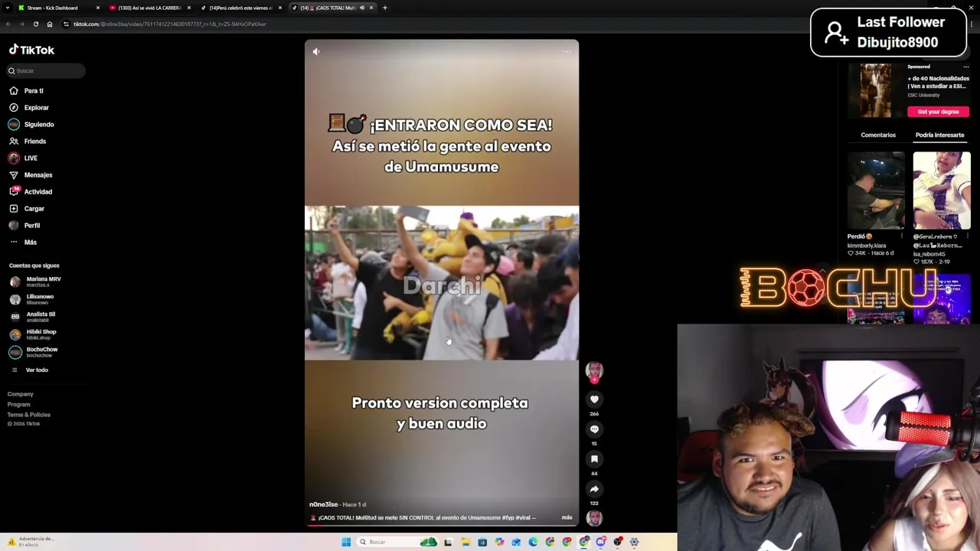
Task: Click the Buscar search field in TikTok sidebar
Action: pyautogui.click(x=46, y=70)
